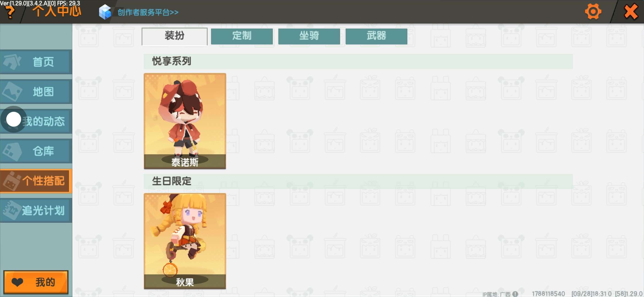Screen dimensions: 644x297
Task: Click the orange question mark help icon
Action: (10, 13)
